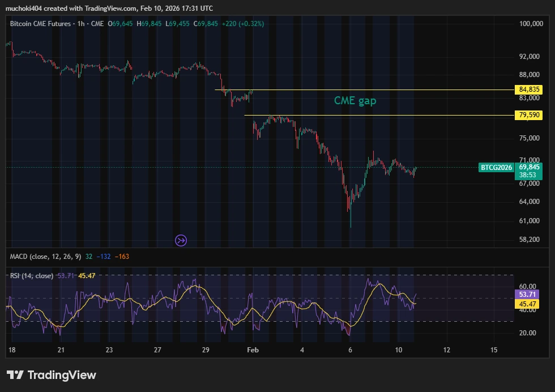Open the Bitcoin CME Futures symbol menu
The height and width of the screenshot is (392, 555).
(40, 24)
